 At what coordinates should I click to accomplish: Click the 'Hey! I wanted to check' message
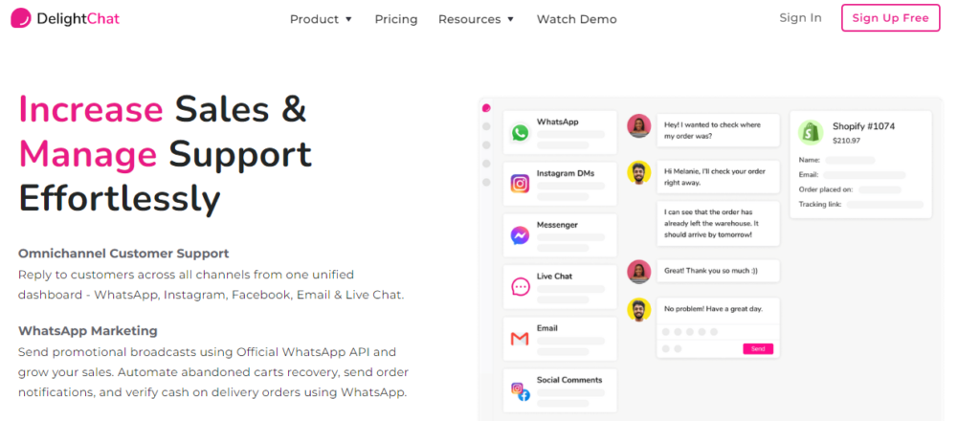(x=718, y=130)
